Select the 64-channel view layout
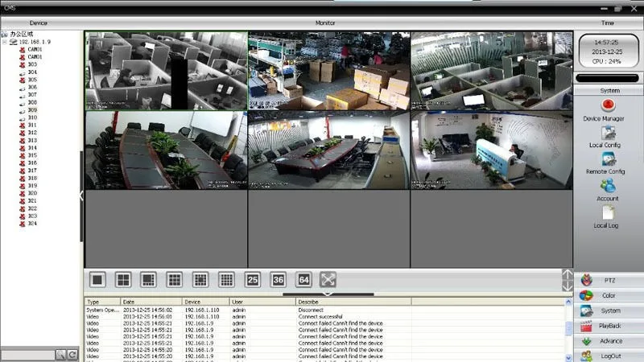This screenshot has width=644, height=362. (303, 280)
